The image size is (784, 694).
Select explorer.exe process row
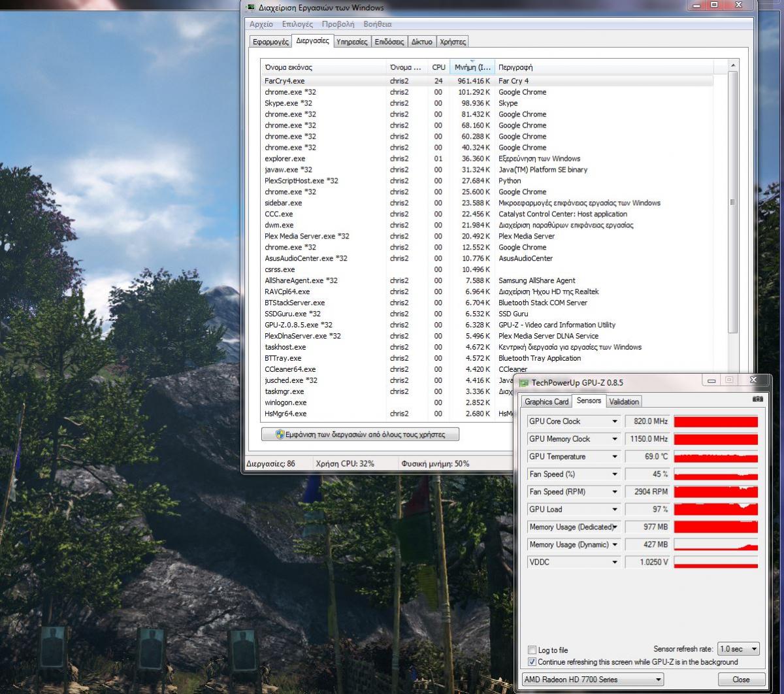pyautogui.click(x=487, y=159)
